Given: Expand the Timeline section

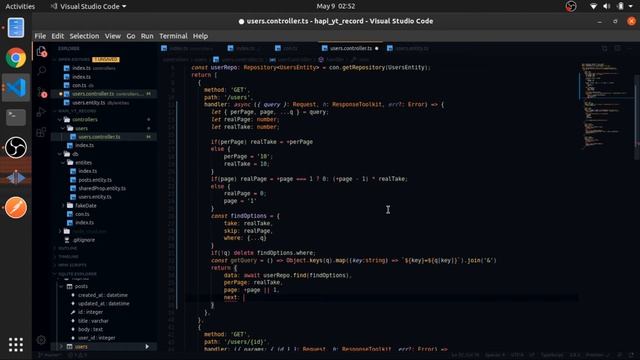Looking at the screenshot, I should click(x=68, y=257).
